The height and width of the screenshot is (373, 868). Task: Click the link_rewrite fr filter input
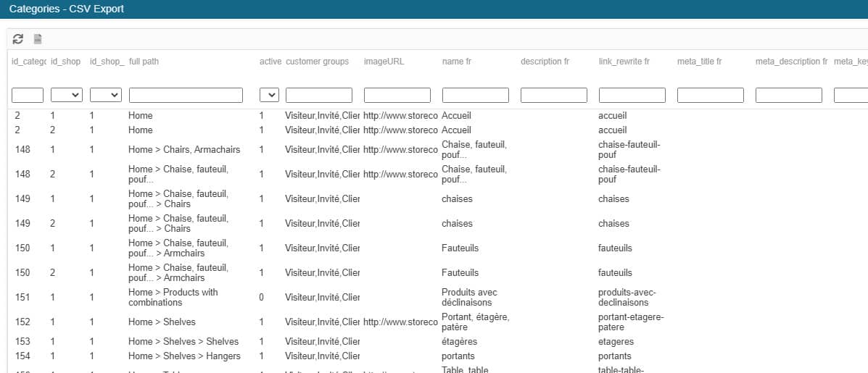pos(632,95)
